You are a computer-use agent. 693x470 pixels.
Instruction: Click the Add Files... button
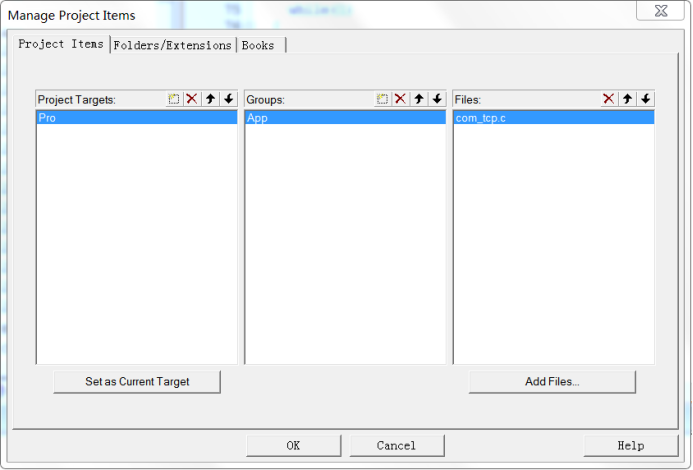point(552,382)
